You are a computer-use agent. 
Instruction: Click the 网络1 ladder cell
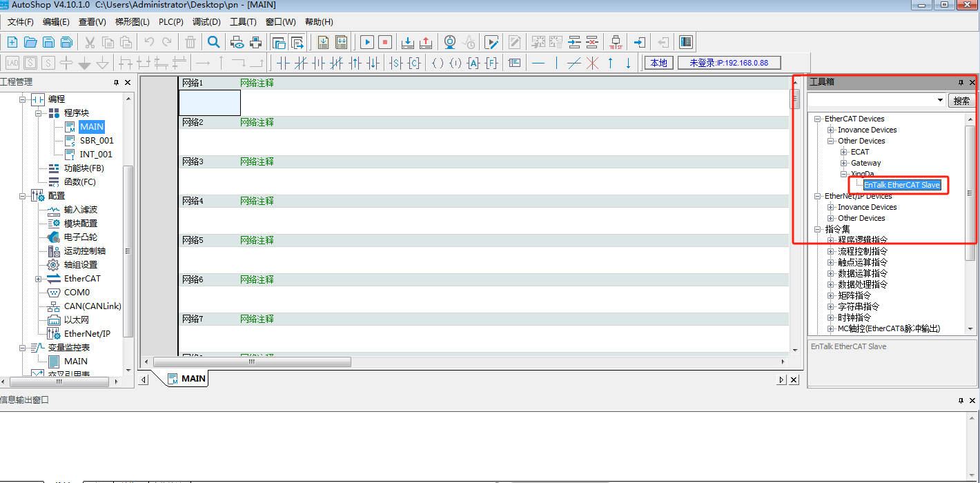tap(210, 102)
